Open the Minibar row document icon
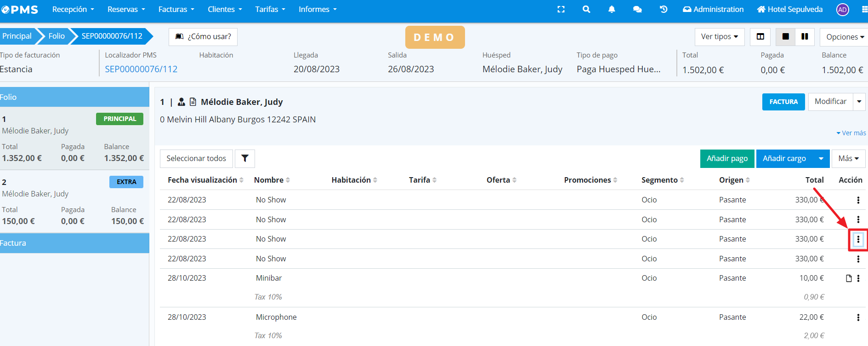Viewport: 868px width, 346px height. pos(849,278)
